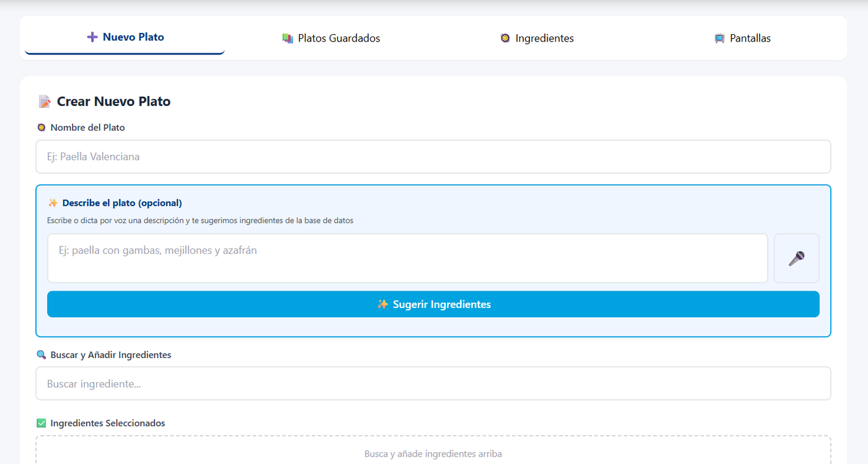The height and width of the screenshot is (464, 868).
Task: Click the Nombre del Plato label
Action: tap(87, 128)
